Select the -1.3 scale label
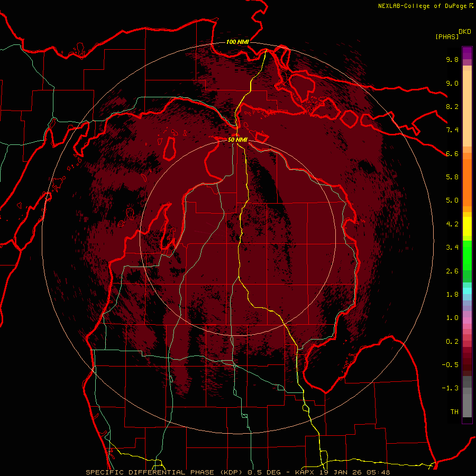 click(x=450, y=388)
